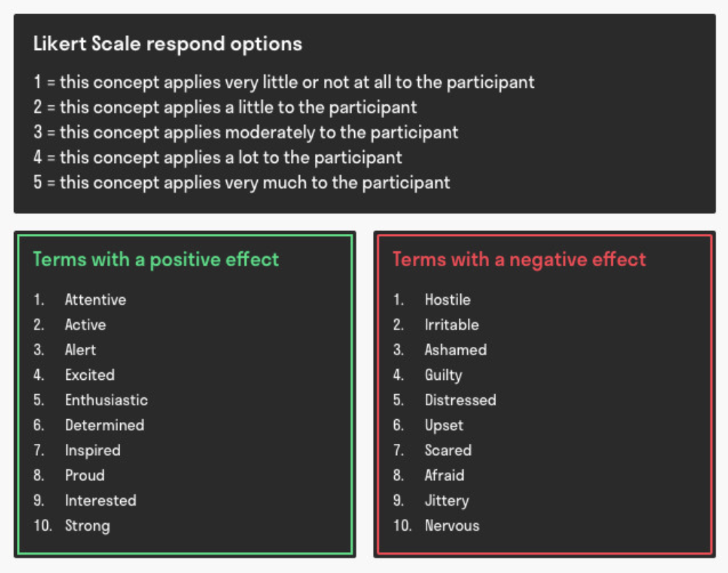Select the Likert option 1 description line

click(x=284, y=83)
